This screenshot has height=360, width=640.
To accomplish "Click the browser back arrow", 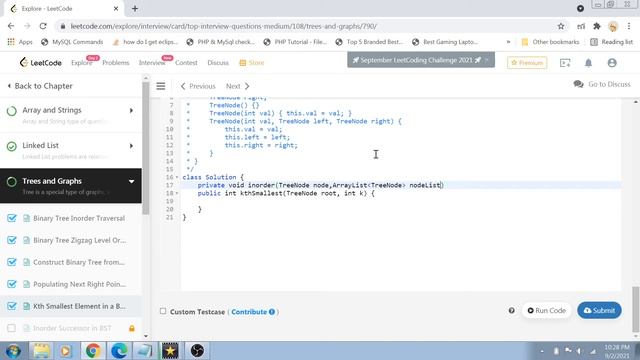I will click(11, 26).
